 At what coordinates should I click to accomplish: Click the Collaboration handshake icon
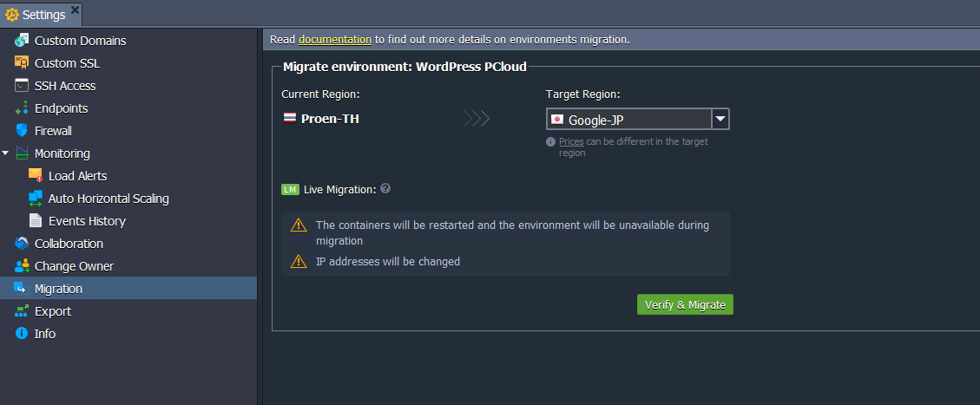tap(22, 244)
